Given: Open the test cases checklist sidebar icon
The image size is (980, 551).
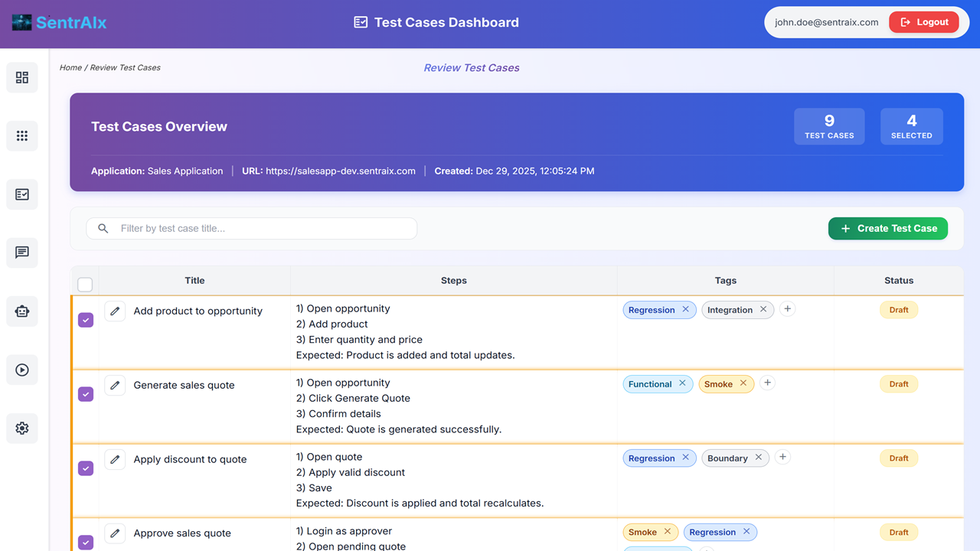Looking at the screenshot, I should coord(22,194).
